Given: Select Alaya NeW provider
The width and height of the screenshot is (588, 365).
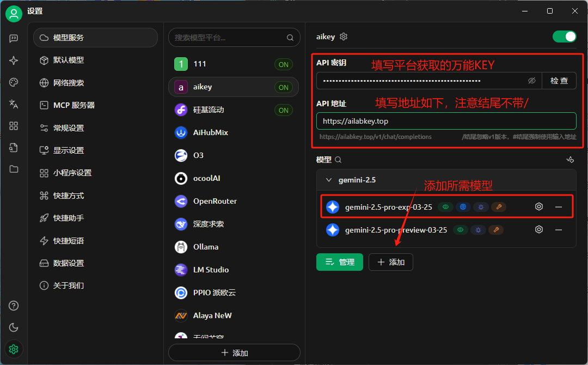Looking at the screenshot, I should click(234, 315).
